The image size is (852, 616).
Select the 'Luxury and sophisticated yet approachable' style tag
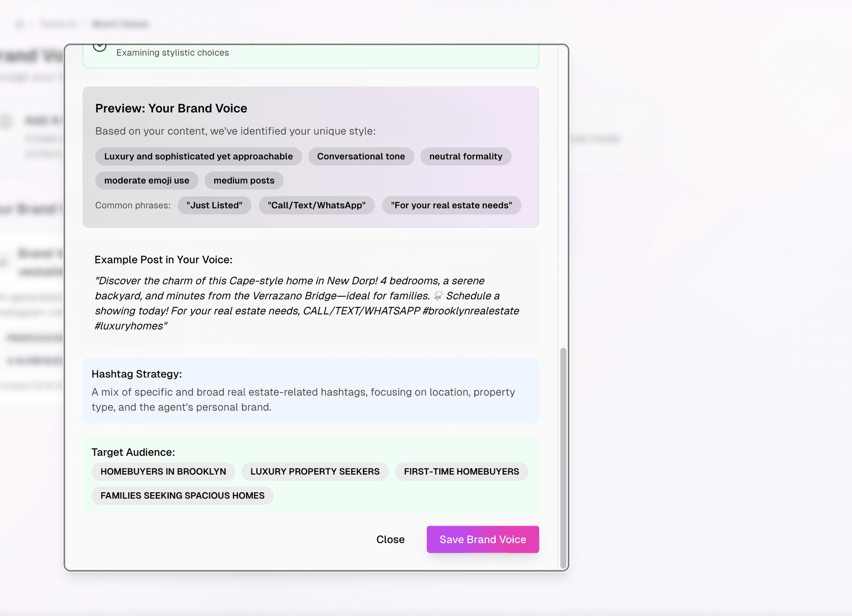[198, 156]
